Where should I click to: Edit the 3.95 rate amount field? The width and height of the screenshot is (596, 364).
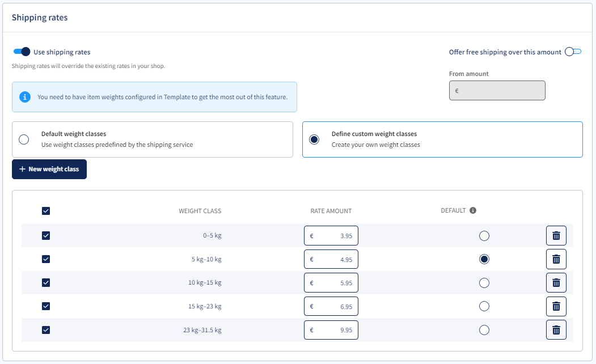coord(331,235)
